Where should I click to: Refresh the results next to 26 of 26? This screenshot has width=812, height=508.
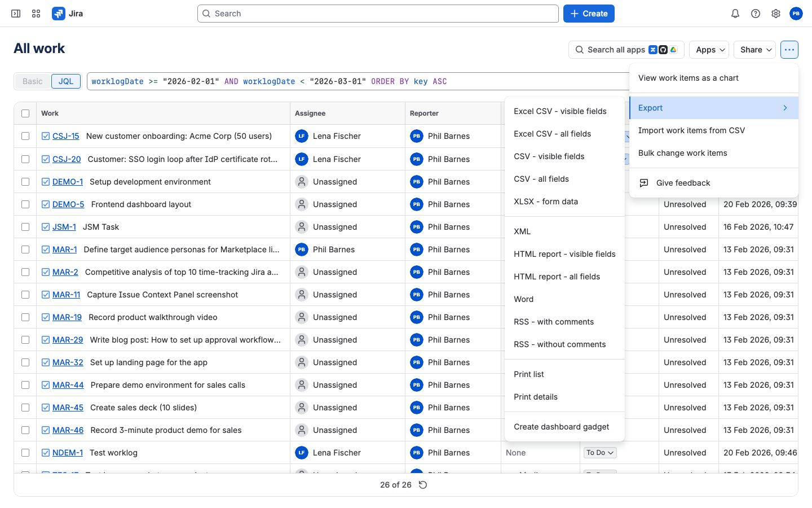[x=423, y=485]
